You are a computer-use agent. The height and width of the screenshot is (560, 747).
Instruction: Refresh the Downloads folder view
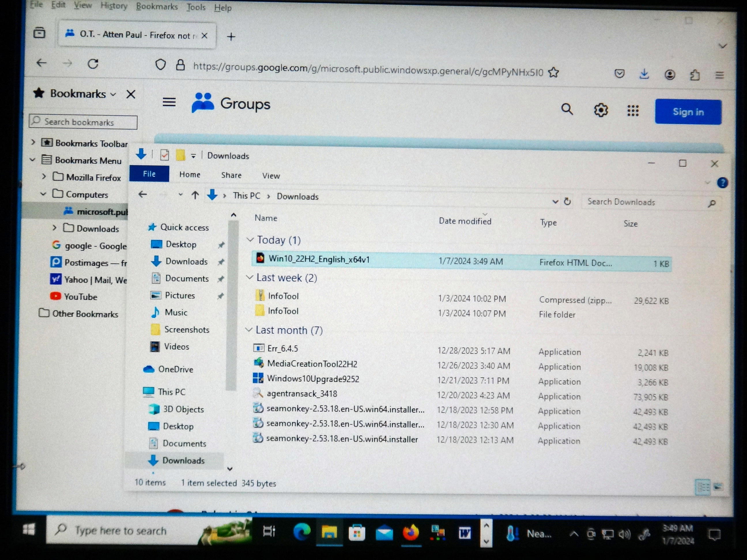[567, 202]
